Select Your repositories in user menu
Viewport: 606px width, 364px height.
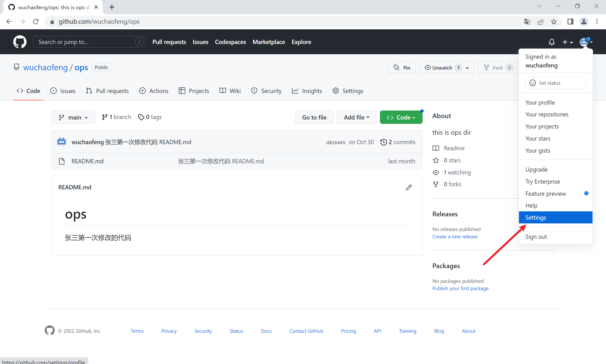tap(555, 115)
